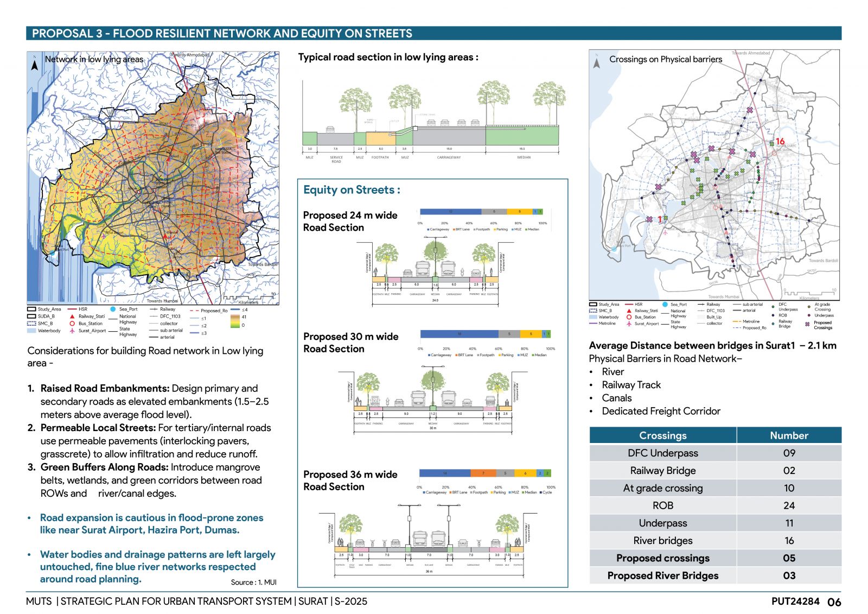Image resolution: width=868 pixels, height=614 pixels.
Task: Click Railway_Stati red triangle in Network map legend
Action: coord(72,316)
